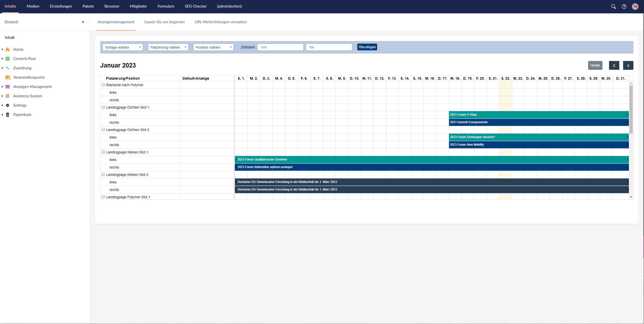Open the Vorlage wählen dropdown

click(123, 47)
